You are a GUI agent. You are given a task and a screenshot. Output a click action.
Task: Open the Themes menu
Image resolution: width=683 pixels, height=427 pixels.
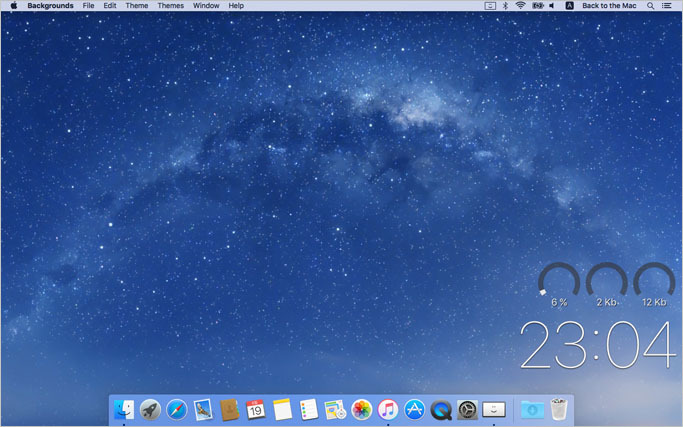tap(170, 6)
